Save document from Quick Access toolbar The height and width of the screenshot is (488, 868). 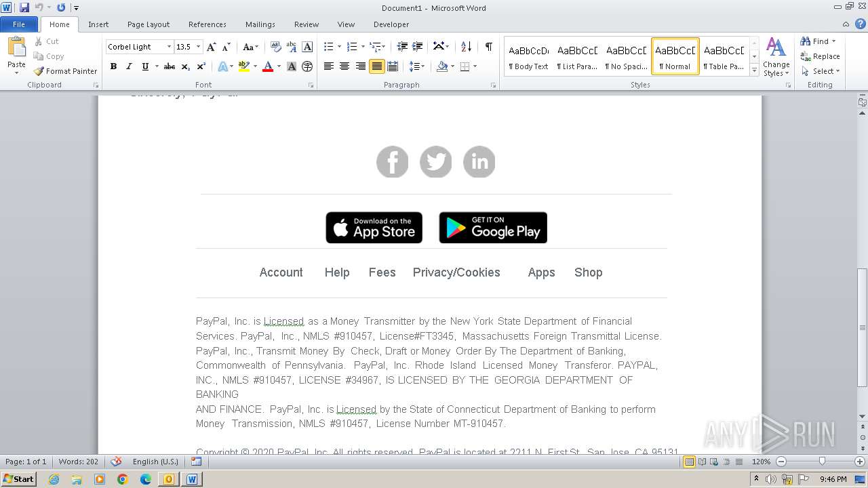(24, 7)
